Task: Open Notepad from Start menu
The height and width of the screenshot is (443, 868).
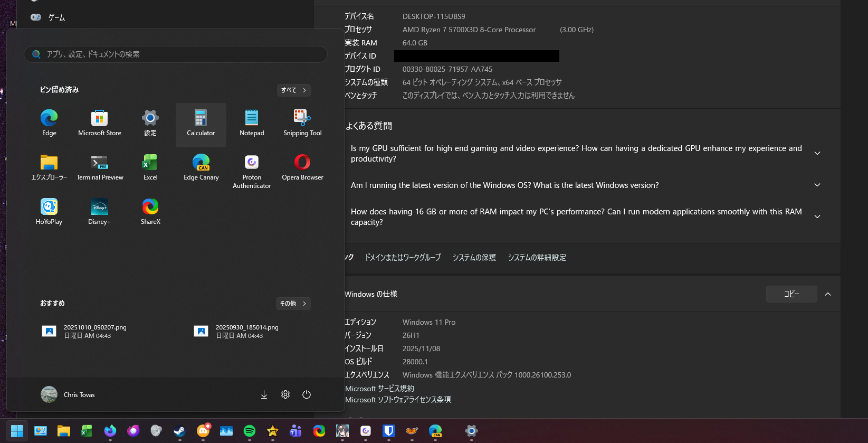Action: [x=252, y=124]
